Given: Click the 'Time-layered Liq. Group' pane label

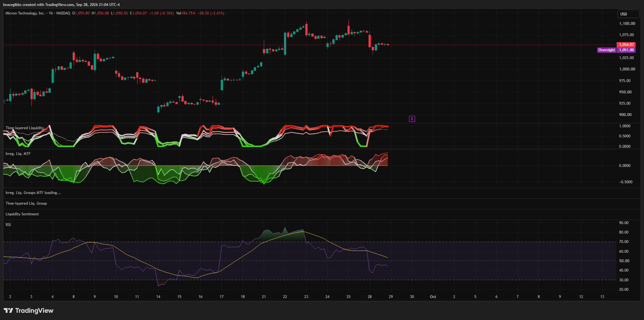Looking at the screenshot, I should (26, 203).
